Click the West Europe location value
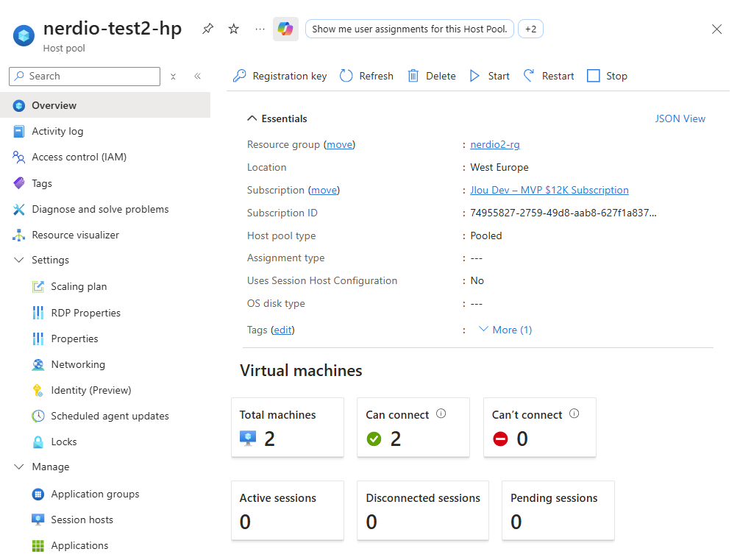Image resolution: width=740 pixels, height=560 pixels. click(499, 167)
